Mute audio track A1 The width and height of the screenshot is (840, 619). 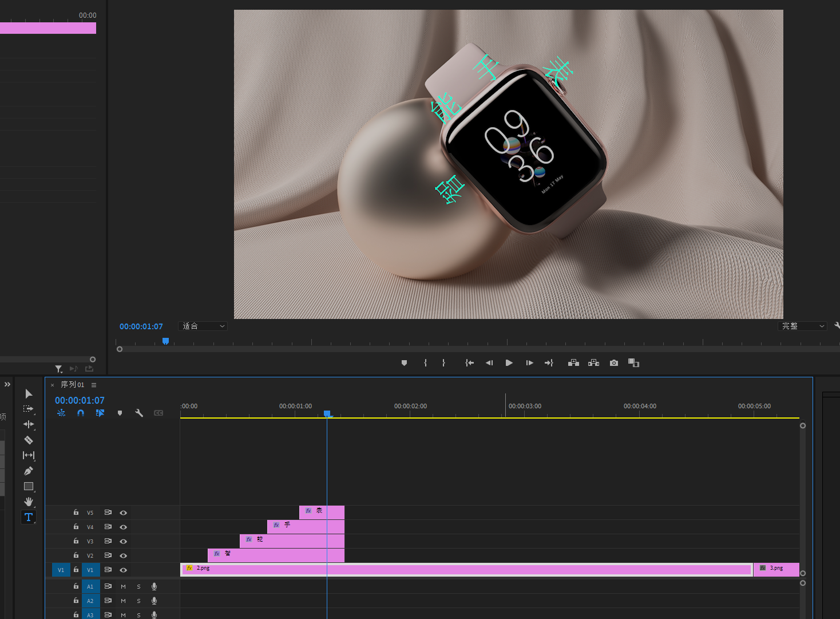click(123, 586)
